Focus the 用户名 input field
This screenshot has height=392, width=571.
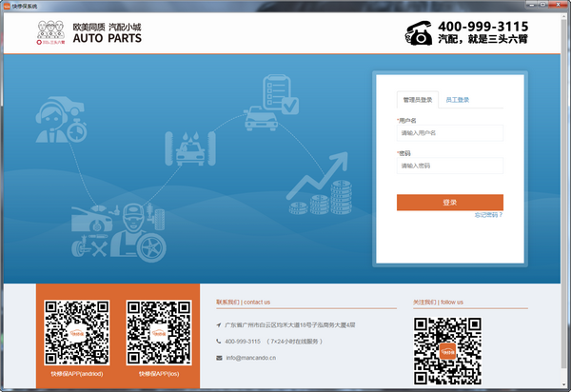click(450, 133)
